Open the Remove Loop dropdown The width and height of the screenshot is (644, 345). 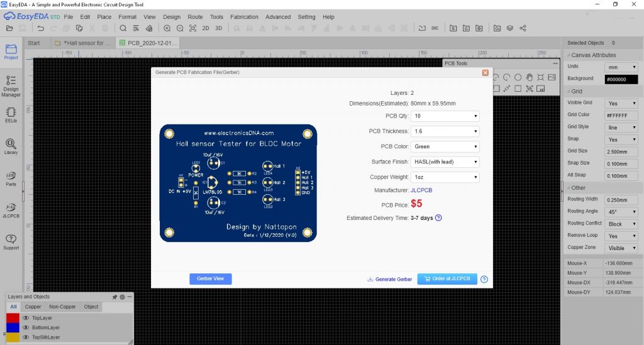pyautogui.click(x=621, y=236)
